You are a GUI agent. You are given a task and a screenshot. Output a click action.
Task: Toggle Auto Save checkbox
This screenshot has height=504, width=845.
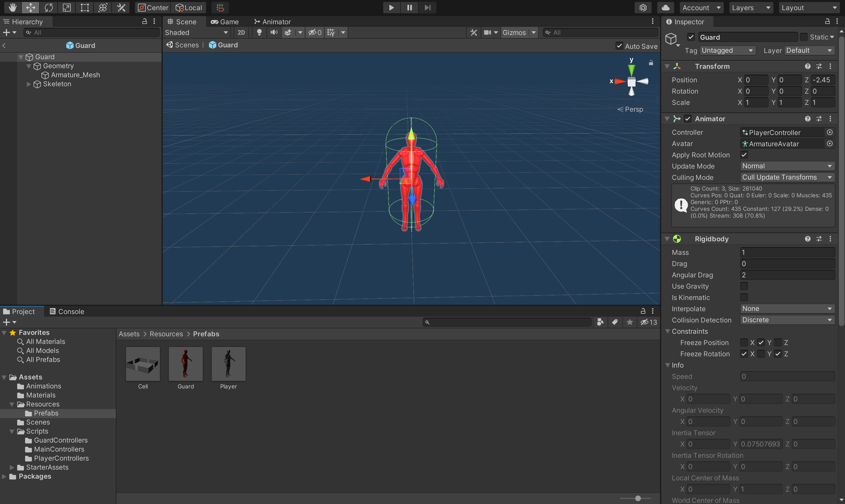(x=619, y=46)
